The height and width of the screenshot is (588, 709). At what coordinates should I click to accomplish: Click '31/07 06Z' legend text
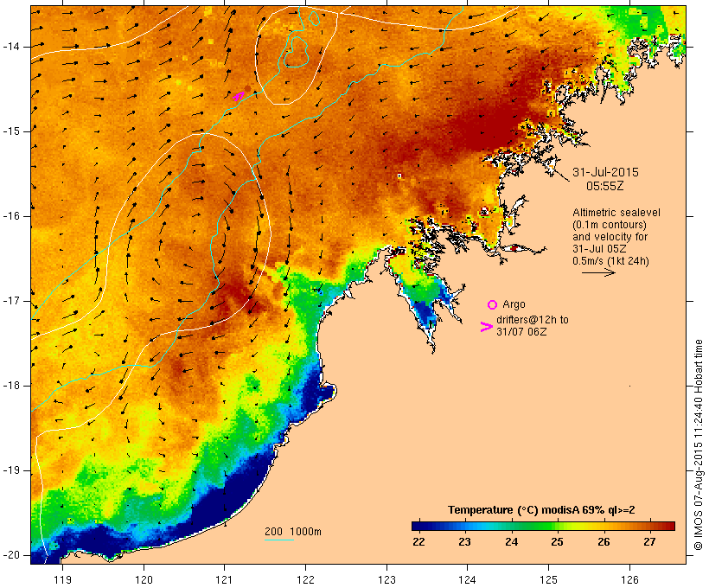(x=521, y=331)
